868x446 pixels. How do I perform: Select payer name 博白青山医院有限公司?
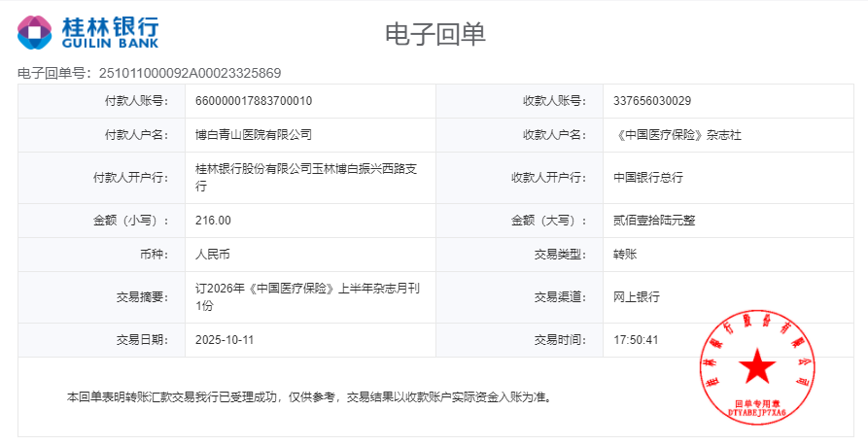click(x=254, y=135)
